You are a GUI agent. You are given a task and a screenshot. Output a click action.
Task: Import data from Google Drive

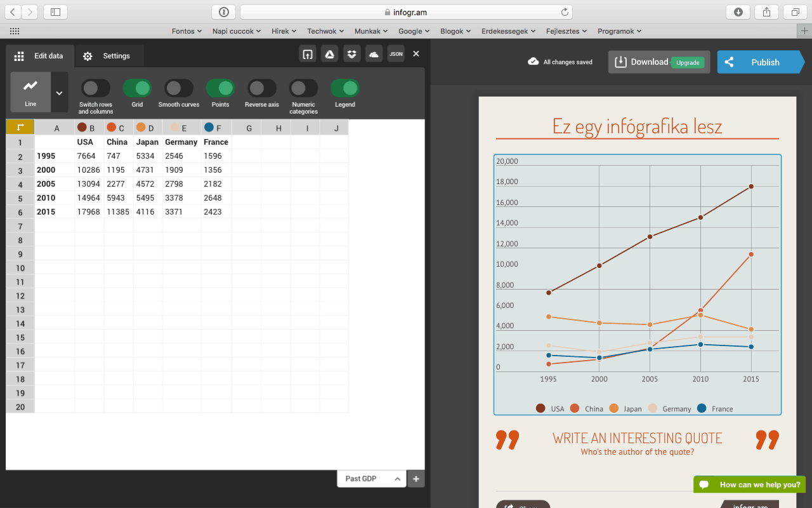pos(330,54)
